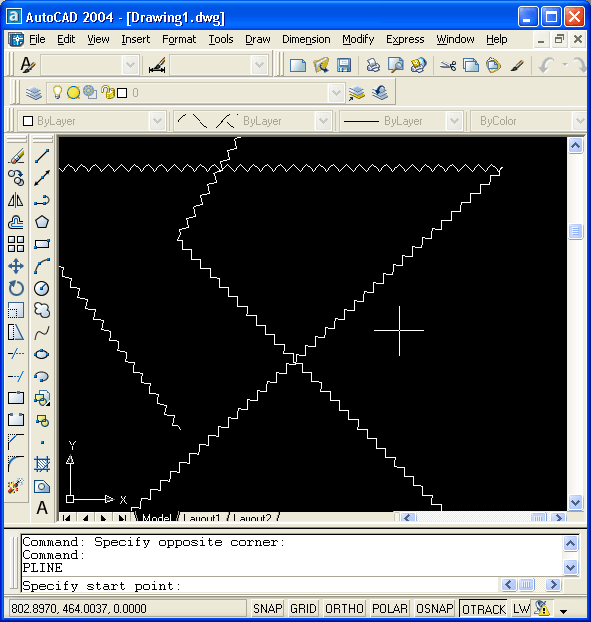Open the ByLayer color control dropdown
This screenshot has width=591, height=622.
tap(157, 121)
